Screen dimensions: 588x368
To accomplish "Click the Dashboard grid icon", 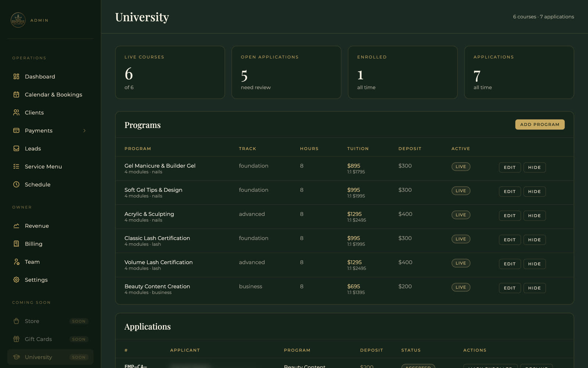I will [x=16, y=77].
